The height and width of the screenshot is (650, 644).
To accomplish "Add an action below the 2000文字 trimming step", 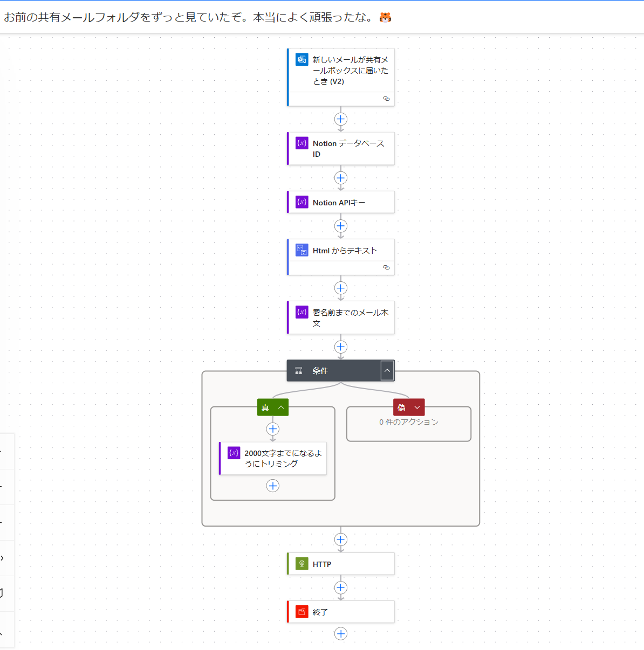I will tap(273, 486).
